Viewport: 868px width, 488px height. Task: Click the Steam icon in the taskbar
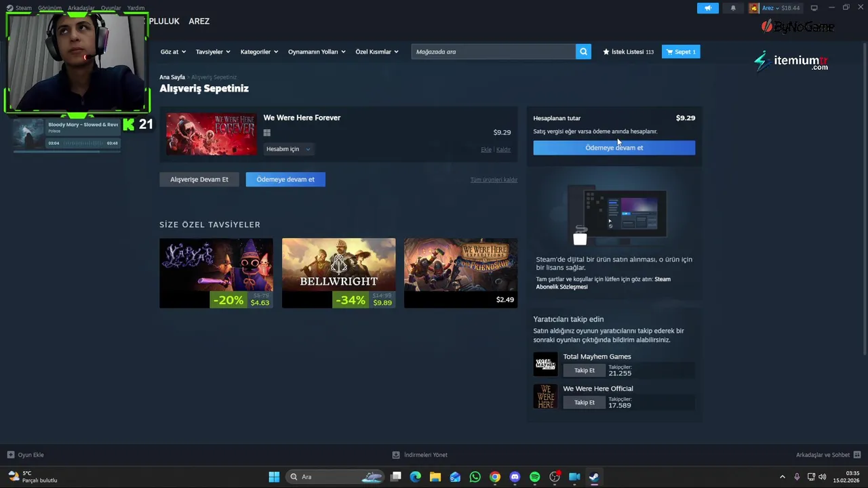point(594,476)
